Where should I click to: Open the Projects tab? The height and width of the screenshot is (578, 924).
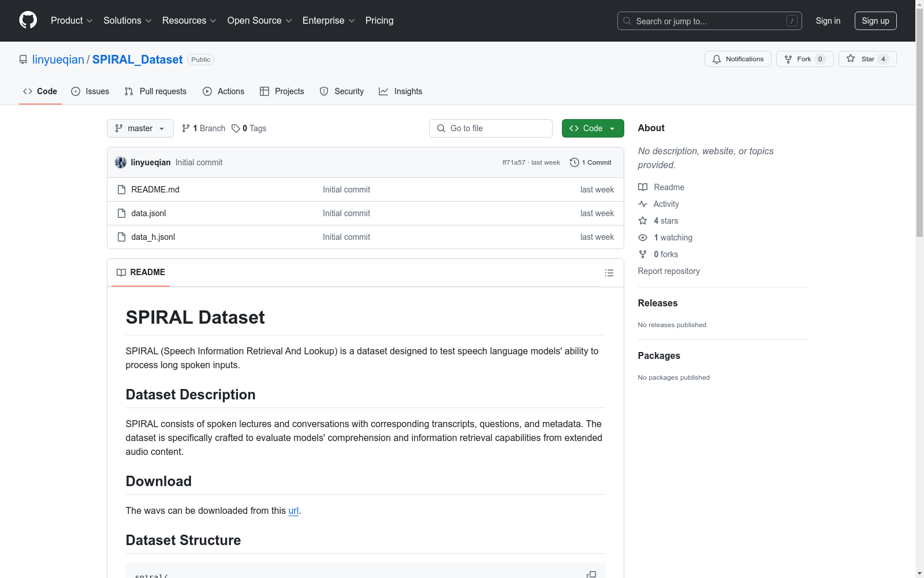tap(282, 91)
